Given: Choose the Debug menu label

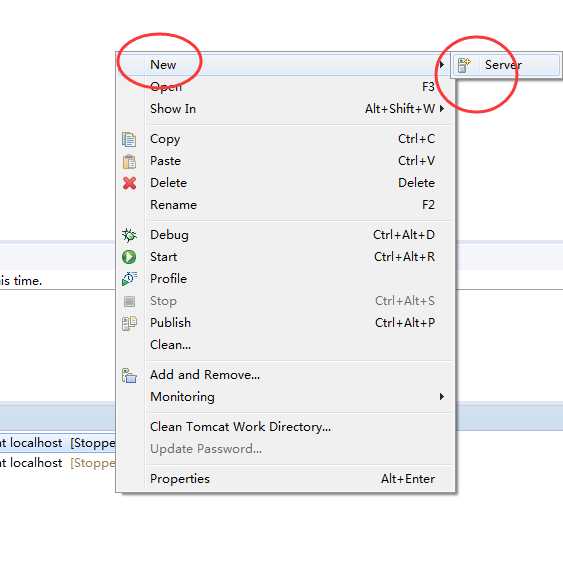Looking at the screenshot, I should pos(169,235).
